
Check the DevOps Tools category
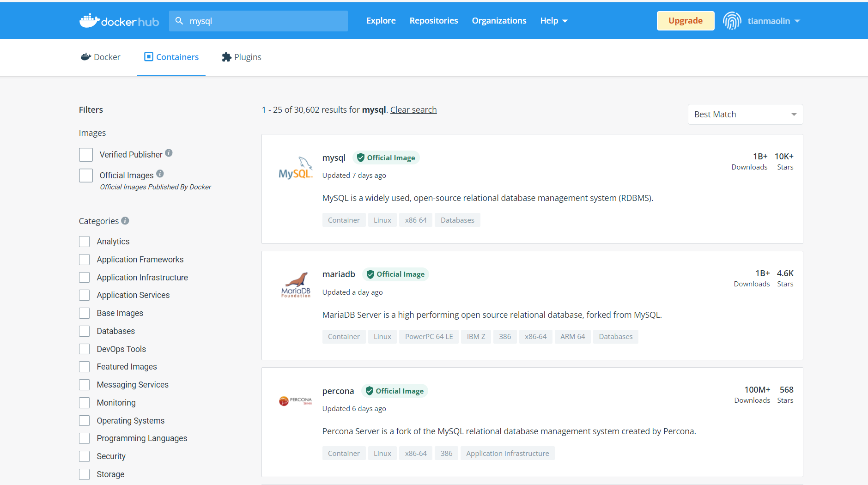pos(84,349)
